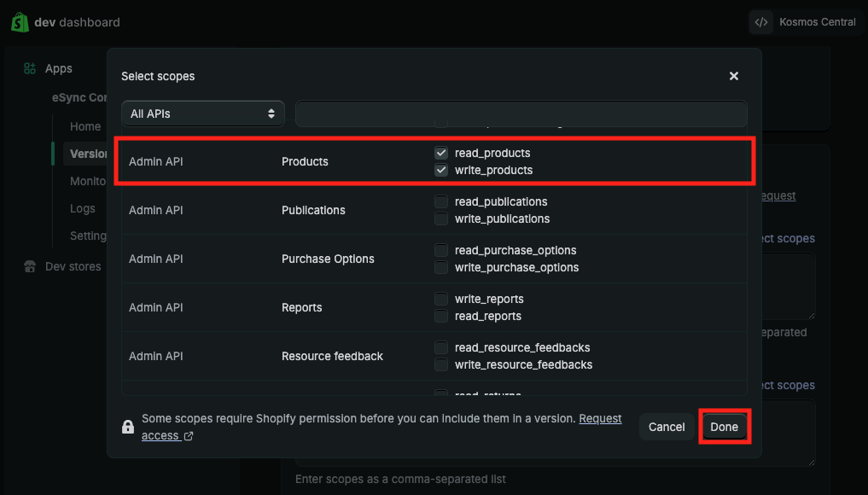This screenshot has height=495, width=868.
Task: Open the All APIs dropdown
Action: [203, 114]
